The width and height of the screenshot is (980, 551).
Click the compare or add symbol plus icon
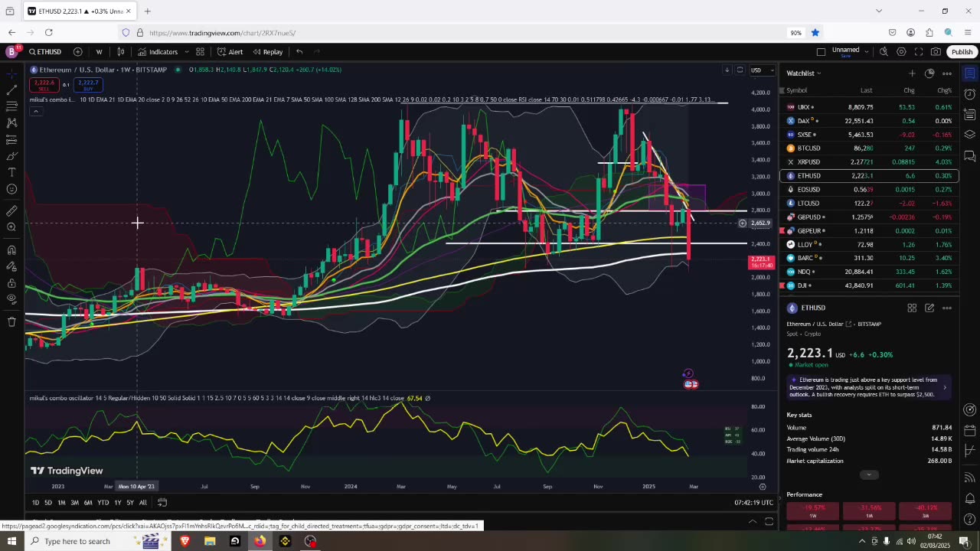click(x=77, y=52)
